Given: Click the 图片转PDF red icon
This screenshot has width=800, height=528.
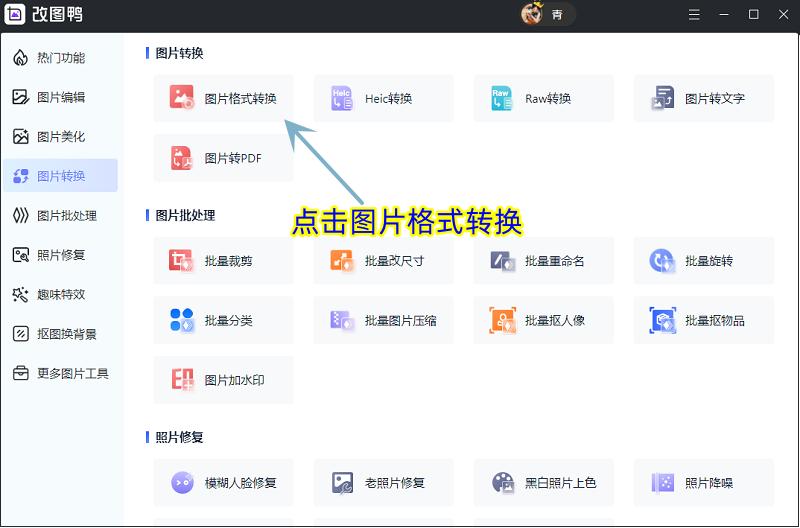Looking at the screenshot, I should pyautogui.click(x=182, y=158).
